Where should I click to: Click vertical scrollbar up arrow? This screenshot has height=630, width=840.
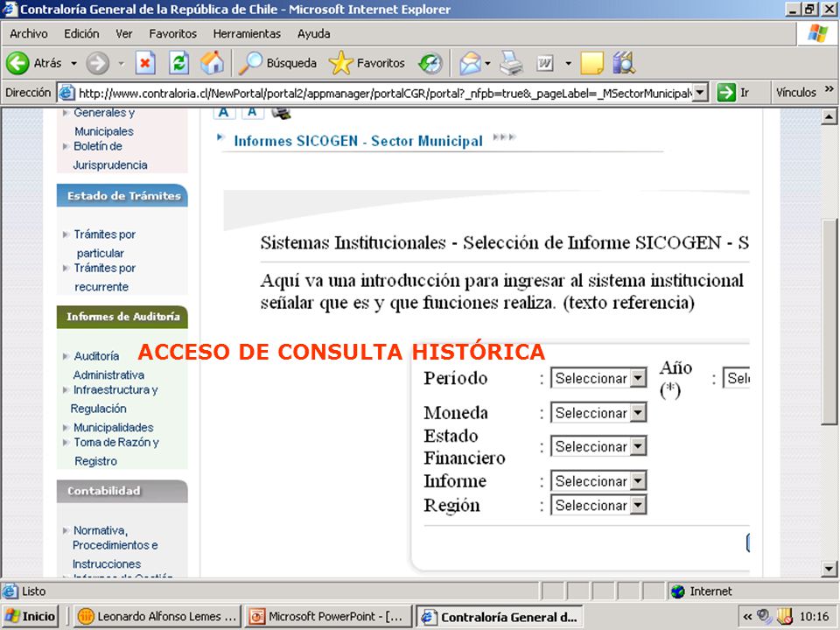point(829,116)
